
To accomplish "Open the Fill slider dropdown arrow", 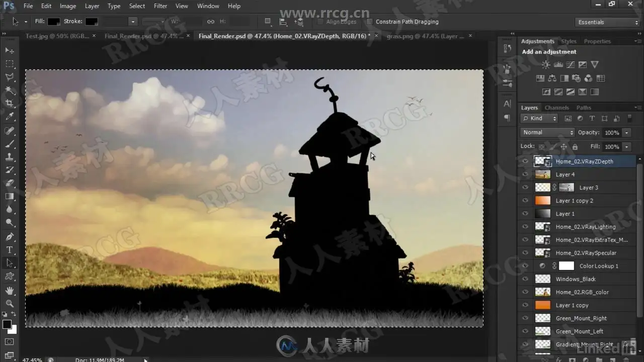I will tap(627, 147).
